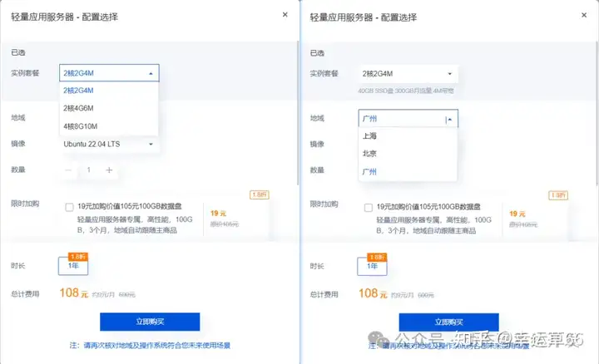Click 立即购买 button in left dialog

pyautogui.click(x=150, y=322)
